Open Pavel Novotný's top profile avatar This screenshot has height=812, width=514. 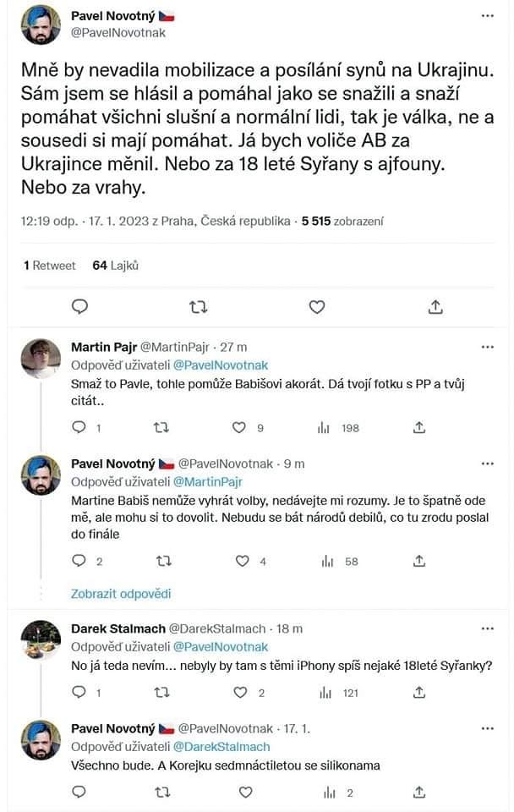[x=40, y=25]
